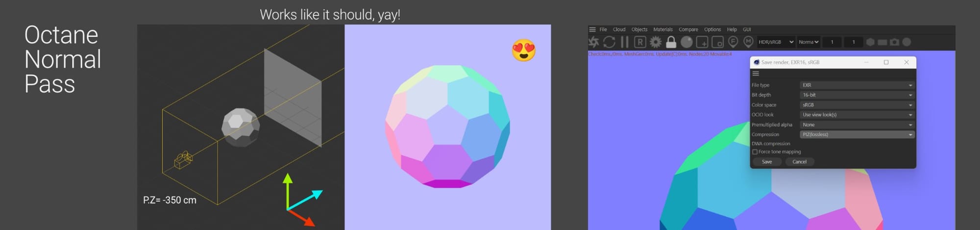This screenshot has height=230, width=980.
Task: Enable the Force tone mapping checkbox
Action: pos(755,152)
